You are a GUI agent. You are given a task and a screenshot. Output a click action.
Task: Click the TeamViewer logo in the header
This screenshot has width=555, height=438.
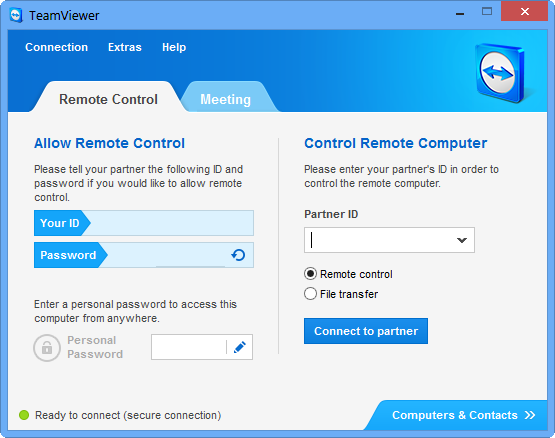coord(501,73)
